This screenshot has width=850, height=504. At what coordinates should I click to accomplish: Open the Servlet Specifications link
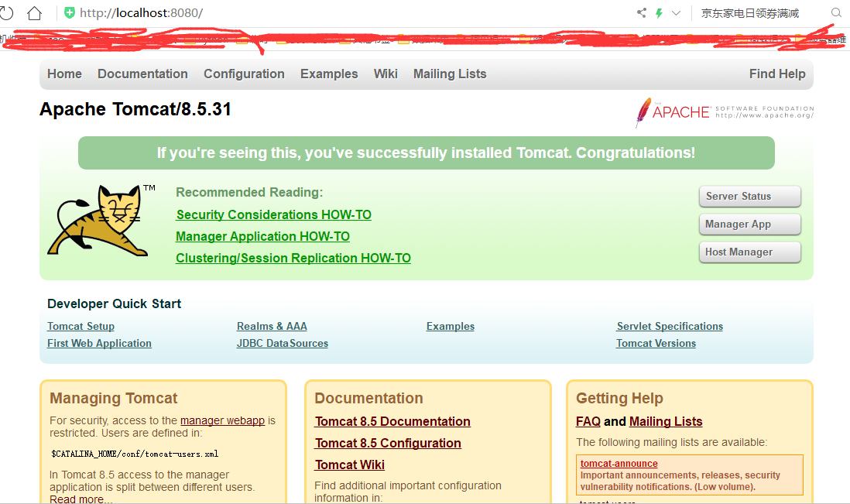pyautogui.click(x=670, y=326)
